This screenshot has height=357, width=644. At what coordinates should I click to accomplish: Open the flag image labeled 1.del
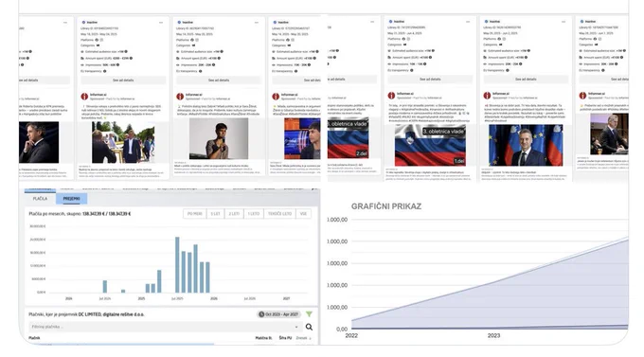[430, 146]
